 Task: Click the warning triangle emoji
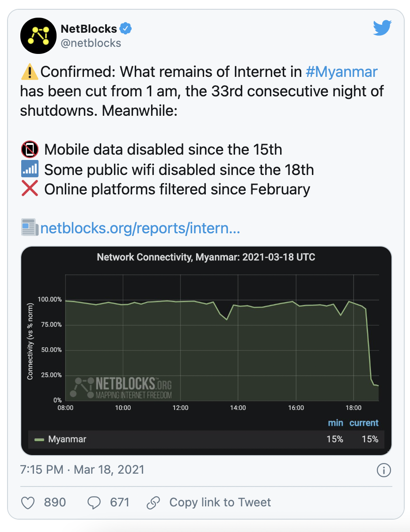click(30, 72)
